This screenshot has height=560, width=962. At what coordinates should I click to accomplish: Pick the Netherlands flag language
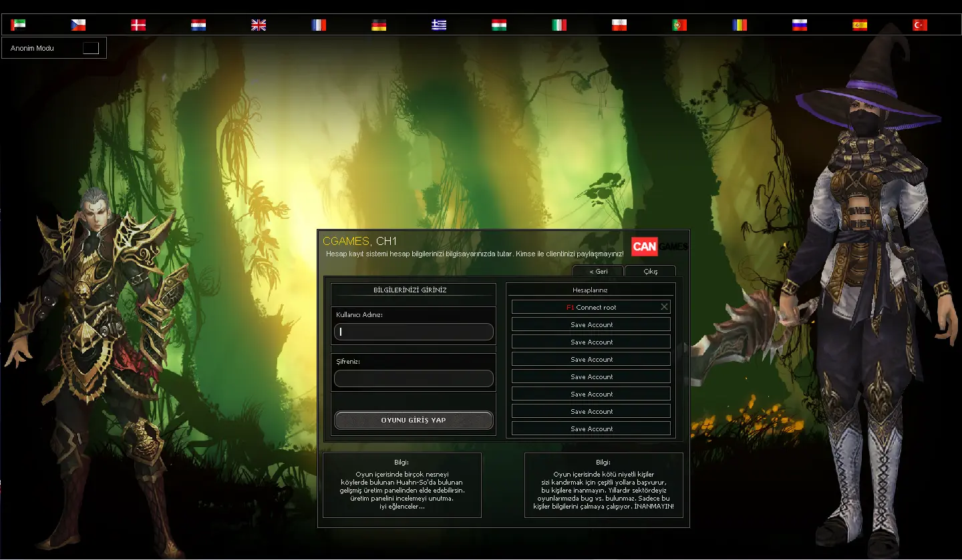tap(198, 25)
